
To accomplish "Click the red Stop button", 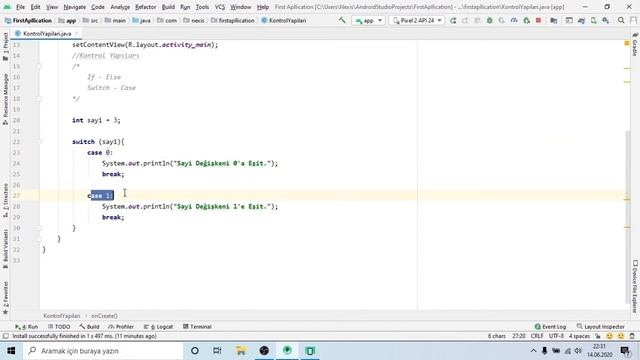I will pos(538,20).
